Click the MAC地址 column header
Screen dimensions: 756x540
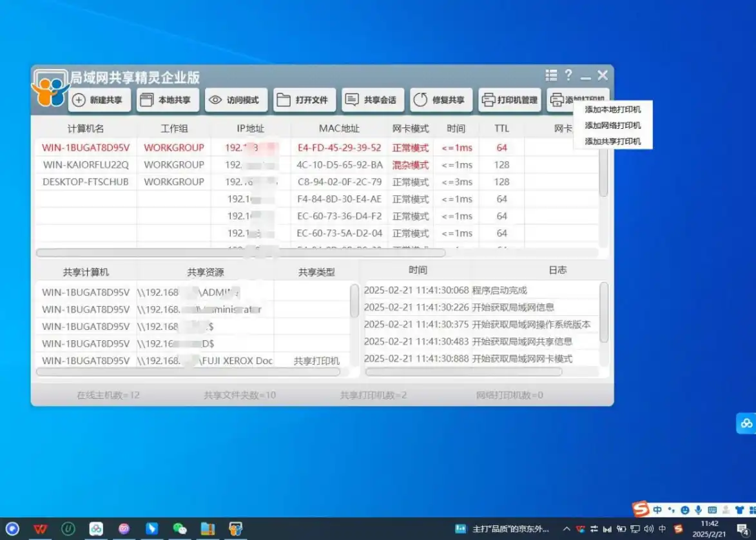pos(339,128)
